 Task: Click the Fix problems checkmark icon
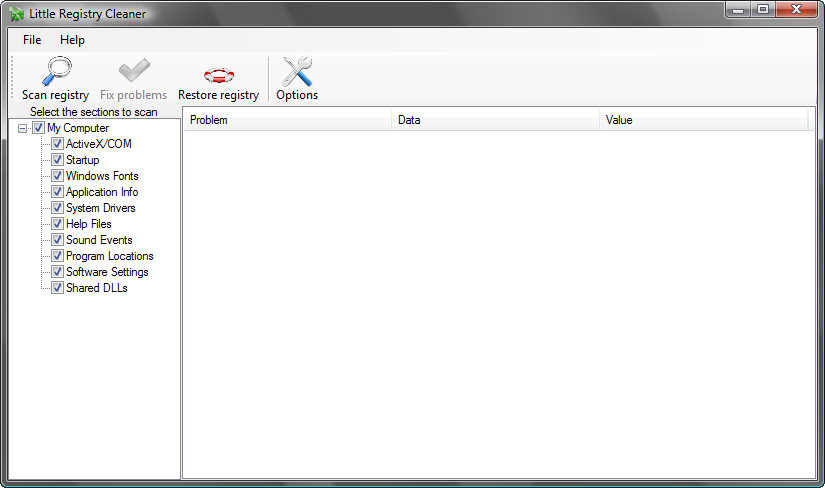(x=134, y=71)
